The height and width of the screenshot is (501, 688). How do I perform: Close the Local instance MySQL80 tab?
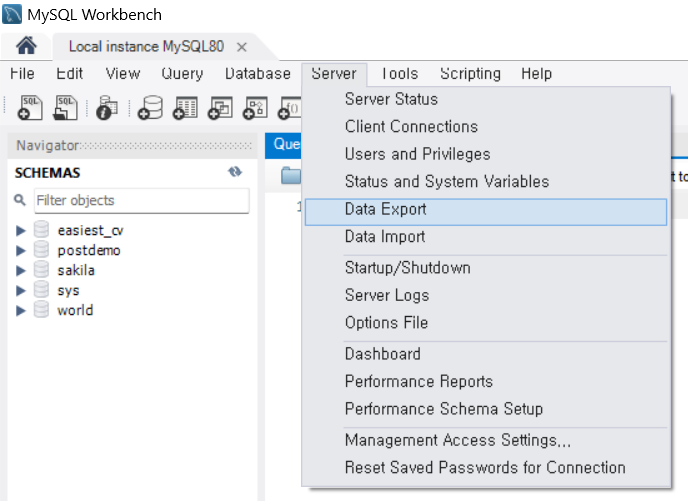click(x=242, y=47)
